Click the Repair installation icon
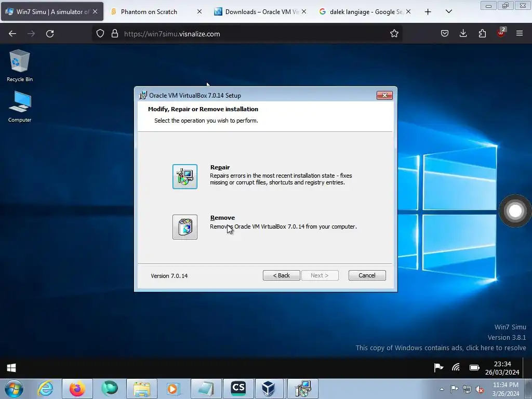 click(184, 177)
